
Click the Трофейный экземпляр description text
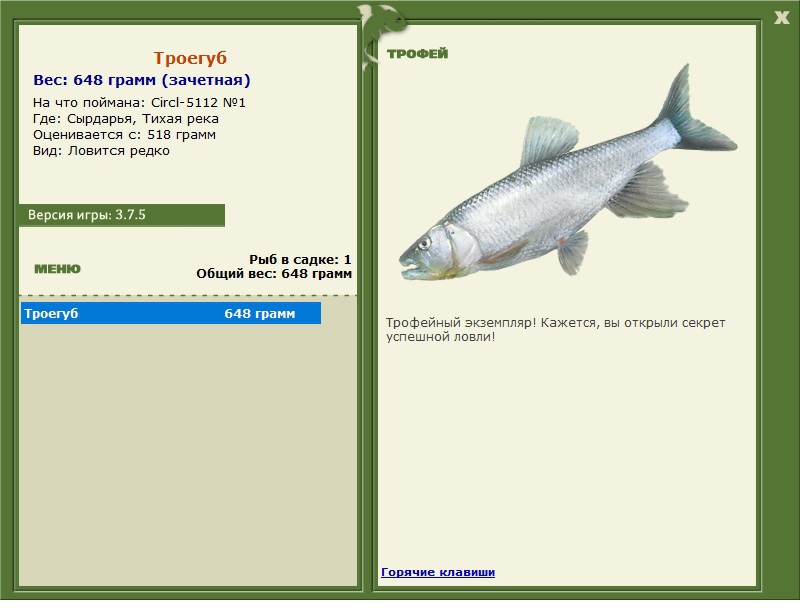coord(555,330)
